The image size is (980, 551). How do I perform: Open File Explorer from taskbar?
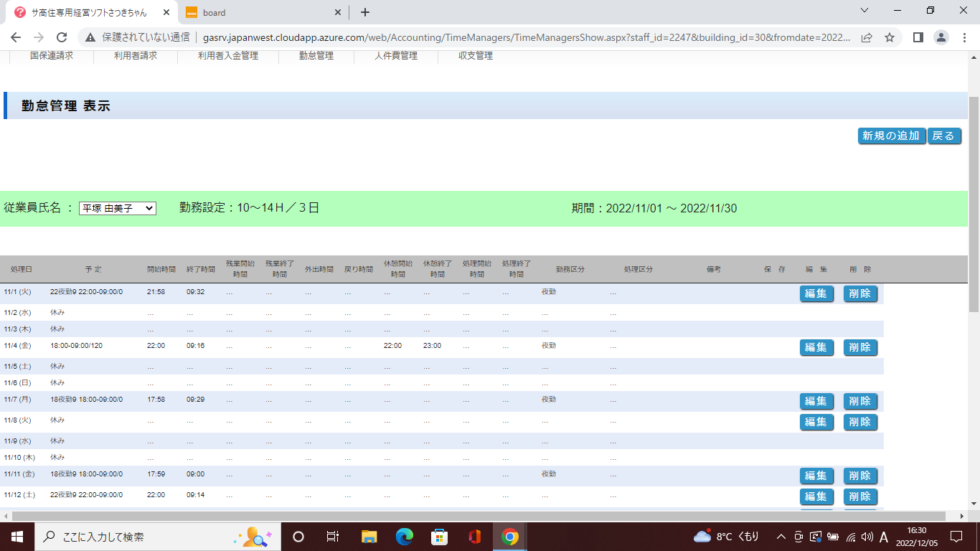click(369, 537)
